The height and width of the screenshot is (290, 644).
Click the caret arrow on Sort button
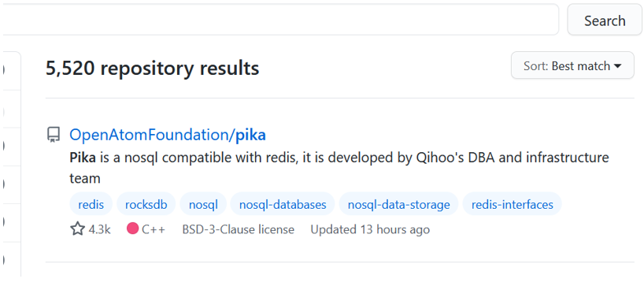pos(618,66)
